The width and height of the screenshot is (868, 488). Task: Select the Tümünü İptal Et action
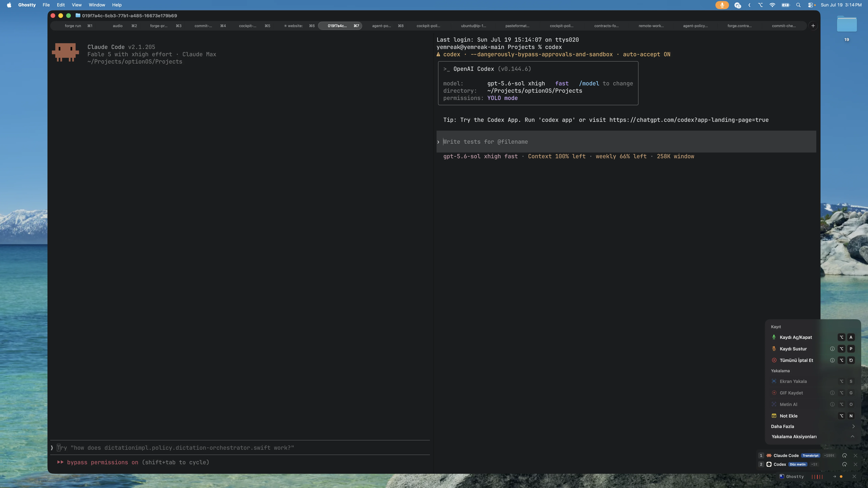click(813, 360)
